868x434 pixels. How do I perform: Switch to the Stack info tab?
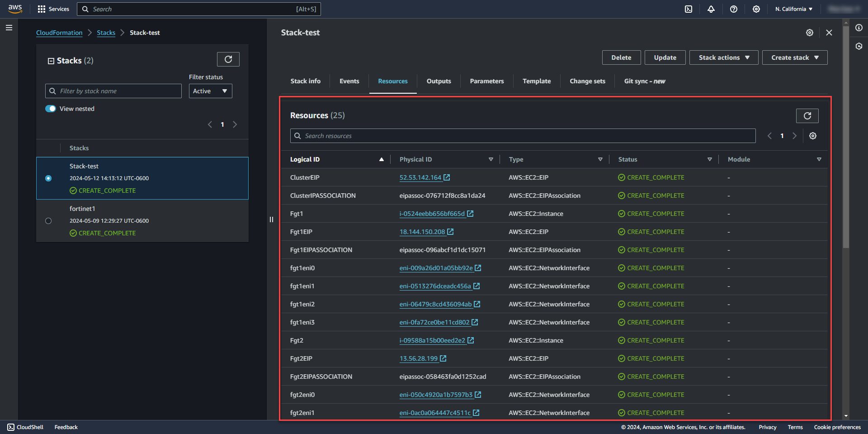[306, 81]
